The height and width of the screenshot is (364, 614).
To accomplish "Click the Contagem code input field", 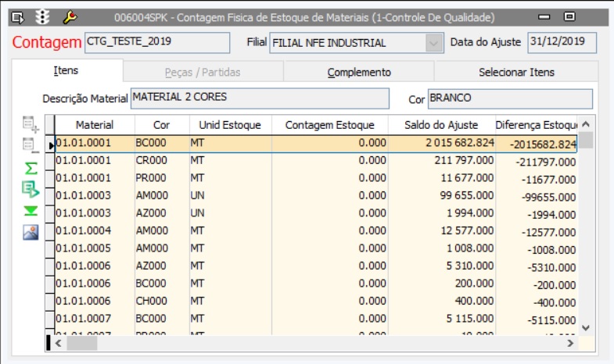I will point(156,42).
